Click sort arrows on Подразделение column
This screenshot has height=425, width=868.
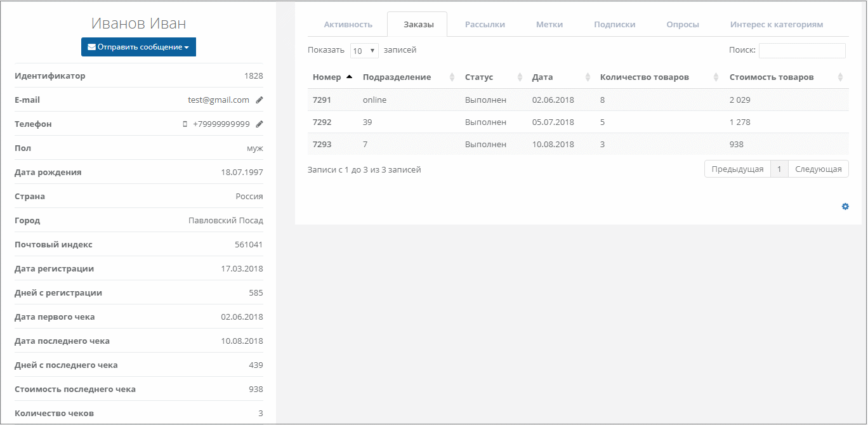pos(452,77)
